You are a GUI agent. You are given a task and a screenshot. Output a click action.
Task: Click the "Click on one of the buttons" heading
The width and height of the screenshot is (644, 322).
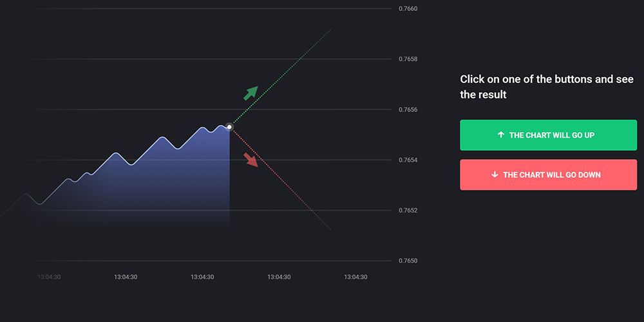coord(546,87)
